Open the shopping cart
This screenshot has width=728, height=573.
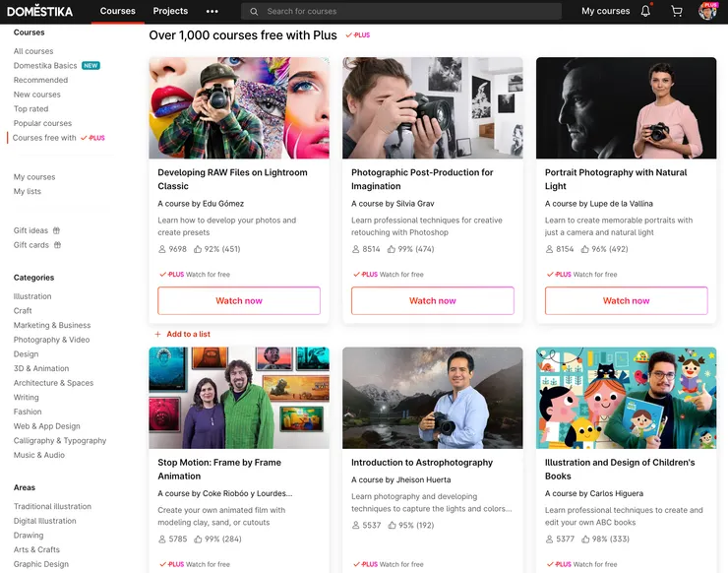(677, 11)
